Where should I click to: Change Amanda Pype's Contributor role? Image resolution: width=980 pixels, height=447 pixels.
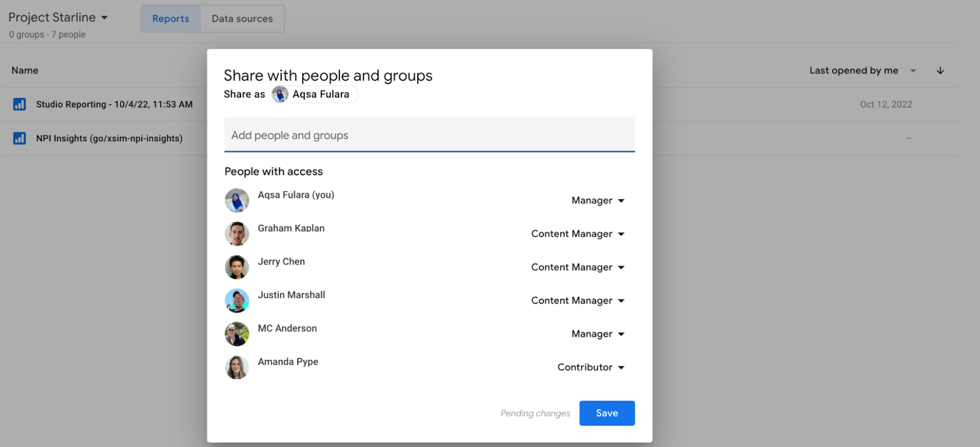tap(591, 368)
